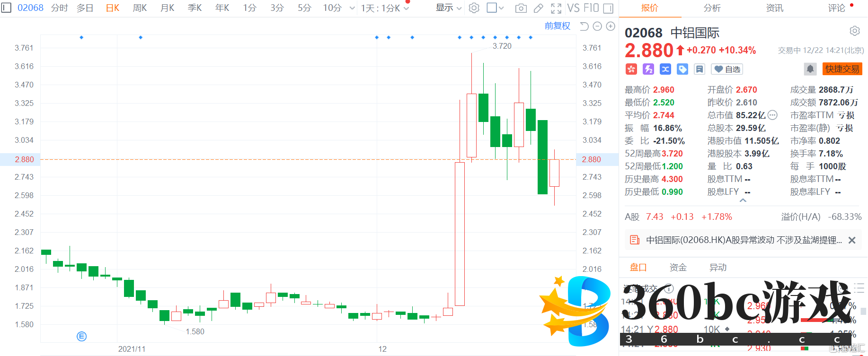Click the earnings event marker E

pyautogui.click(x=81, y=336)
